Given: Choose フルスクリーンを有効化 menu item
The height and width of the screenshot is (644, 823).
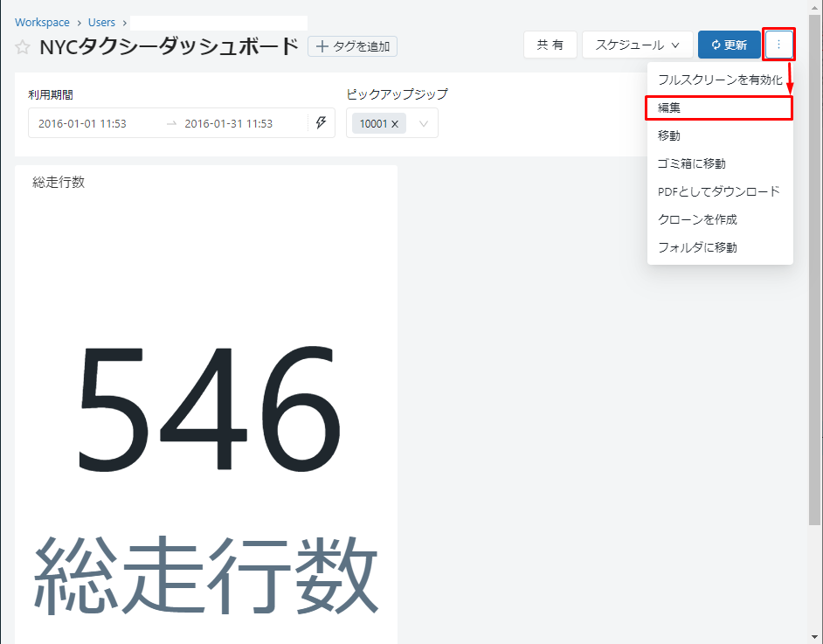Looking at the screenshot, I should click(719, 80).
